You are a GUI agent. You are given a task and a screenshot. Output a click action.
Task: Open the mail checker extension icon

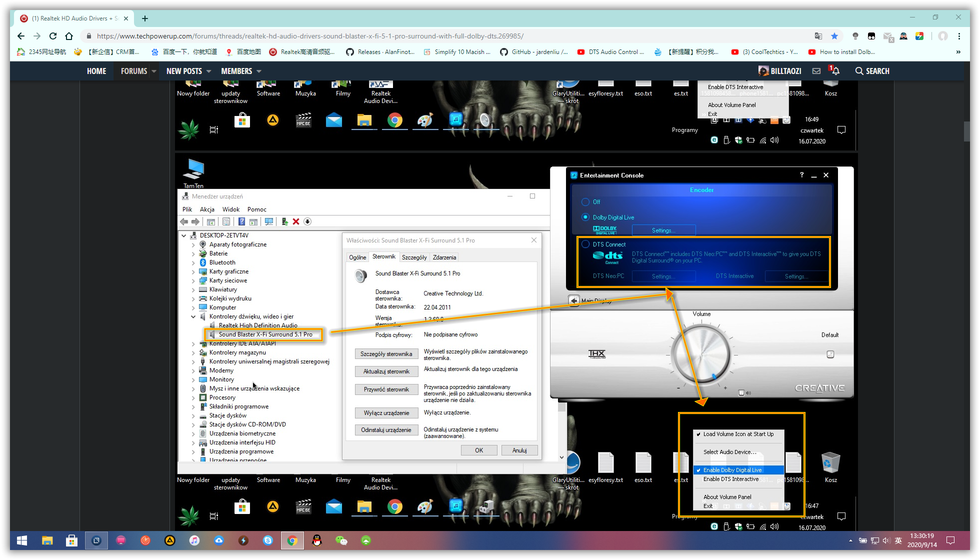(887, 36)
